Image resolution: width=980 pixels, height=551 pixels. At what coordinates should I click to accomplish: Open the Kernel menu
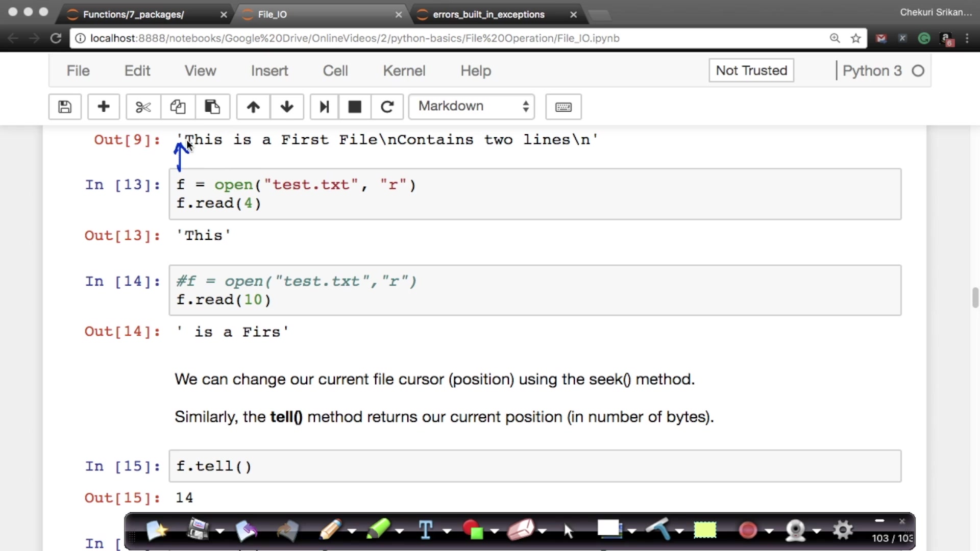404,70
